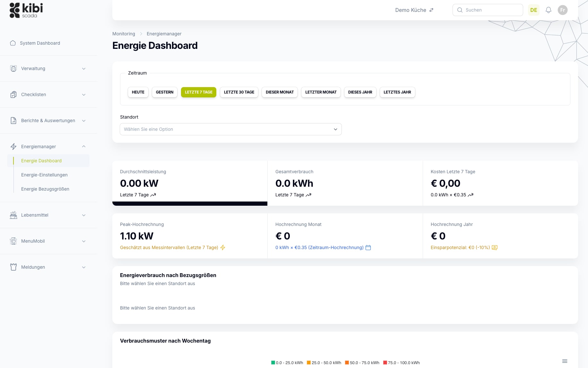This screenshot has height=368, width=588.
Task: Click trend arrow beside 0.0 kWh × €0.35
Action: tap(471, 195)
